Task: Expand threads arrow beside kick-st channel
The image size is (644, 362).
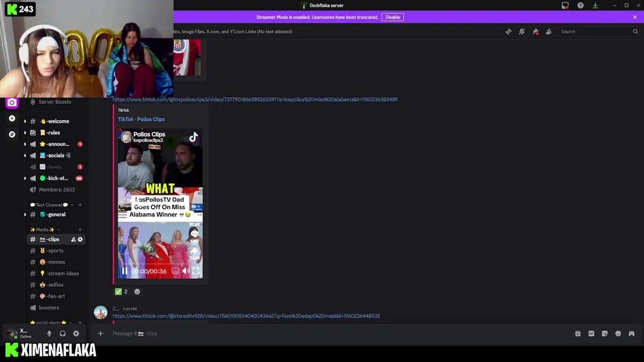Action: click(25, 178)
